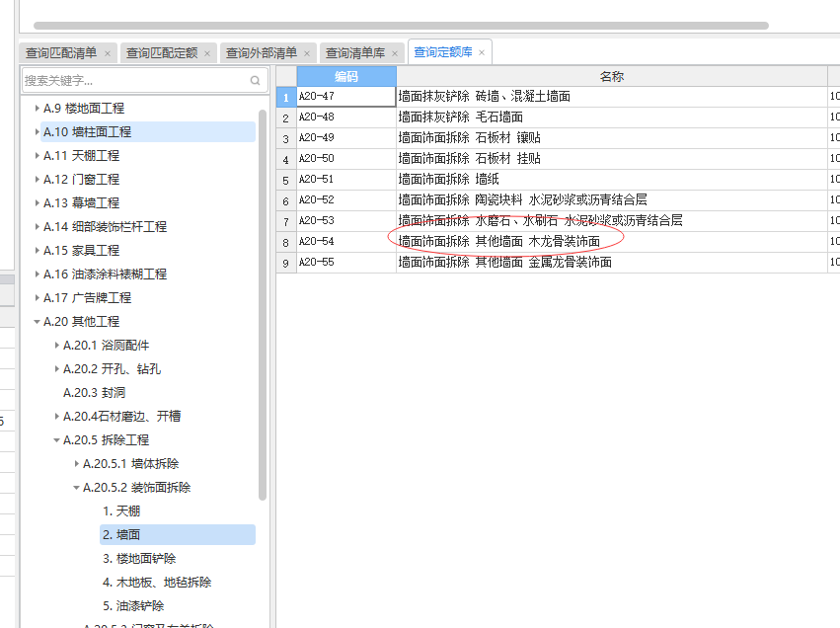Click the top horizontal scrollbar
840x628 pixels.
pos(402,26)
